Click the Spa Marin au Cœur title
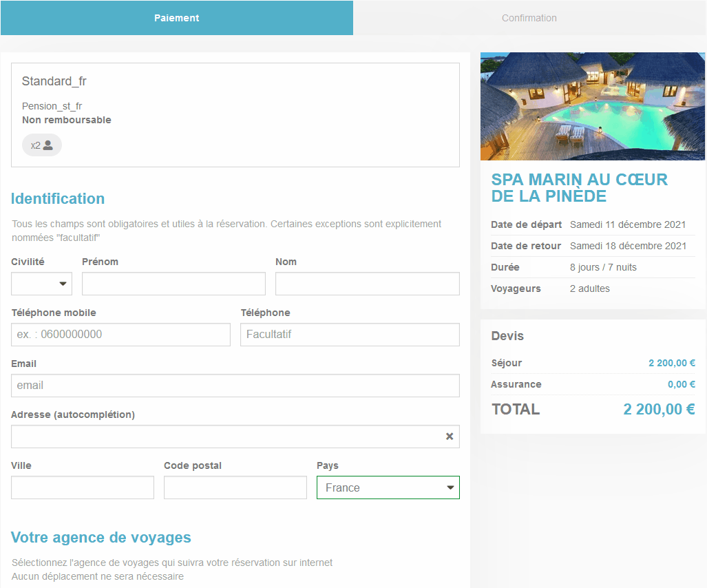Viewport: 707px width, 588px height. (579, 188)
